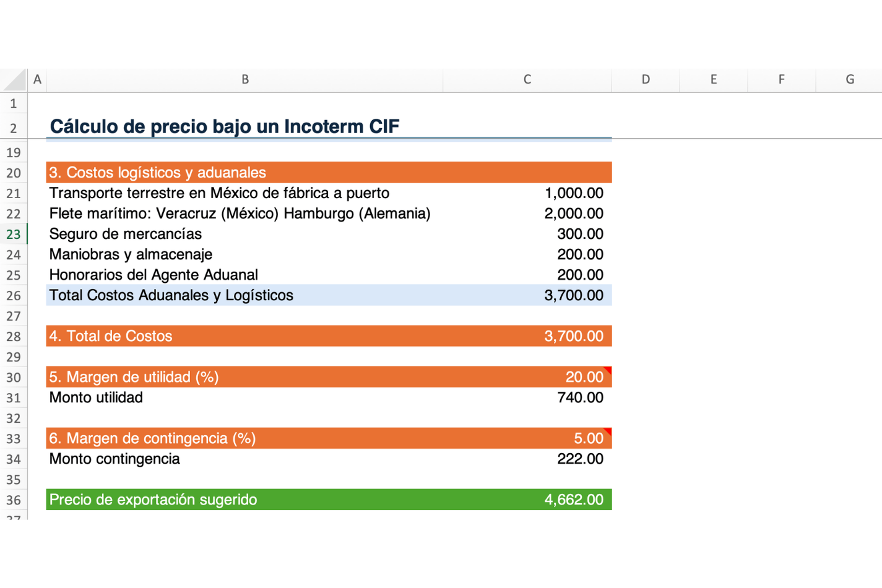Select row 31 header
882x588 pixels.
click(x=14, y=397)
